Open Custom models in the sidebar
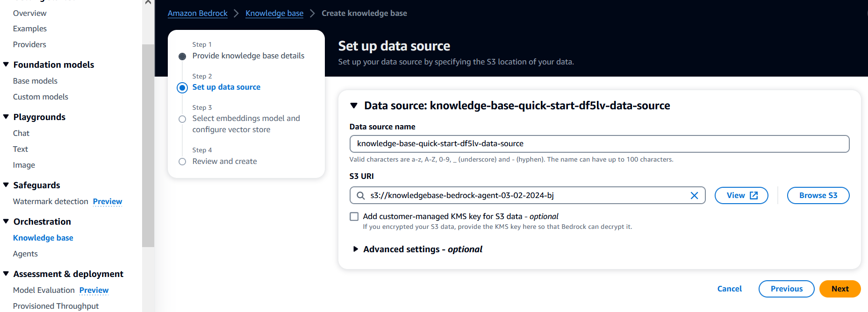The image size is (868, 312). [x=41, y=97]
